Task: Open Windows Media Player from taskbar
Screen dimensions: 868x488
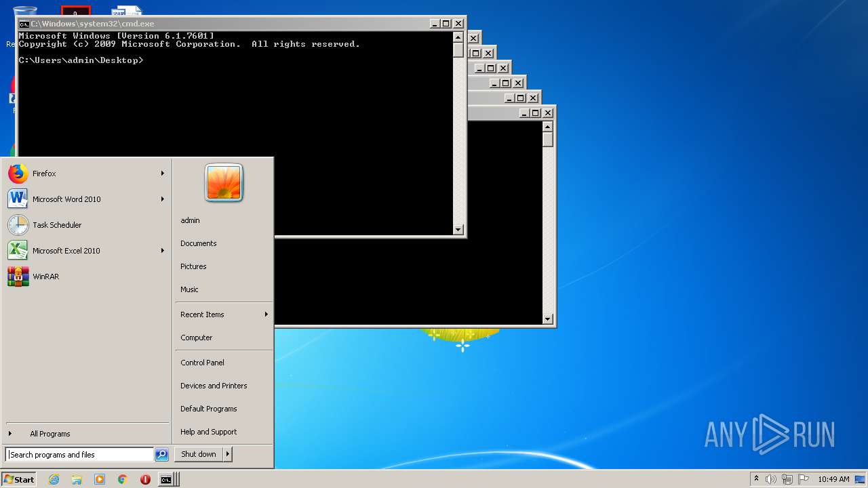Action: point(100,479)
